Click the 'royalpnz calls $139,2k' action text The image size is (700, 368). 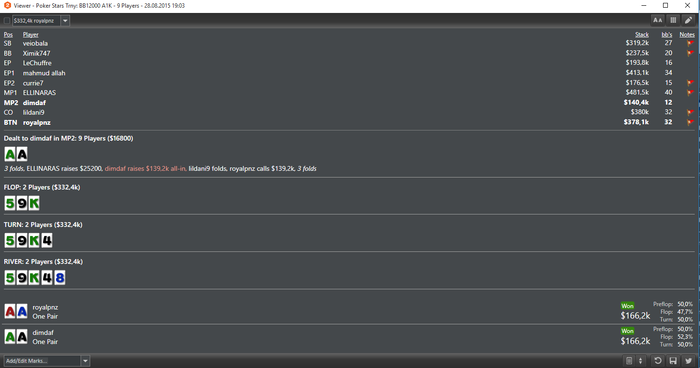[x=262, y=168]
